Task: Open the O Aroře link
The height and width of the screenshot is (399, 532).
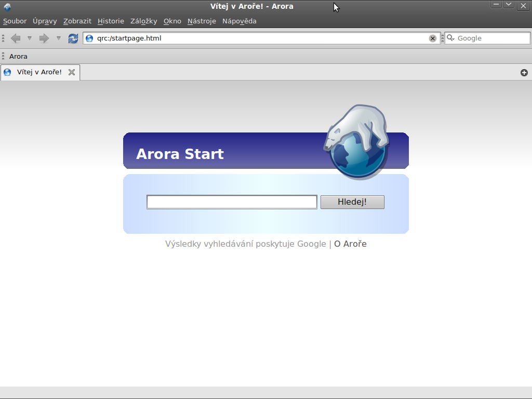Action: pyautogui.click(x=350, y=244)
